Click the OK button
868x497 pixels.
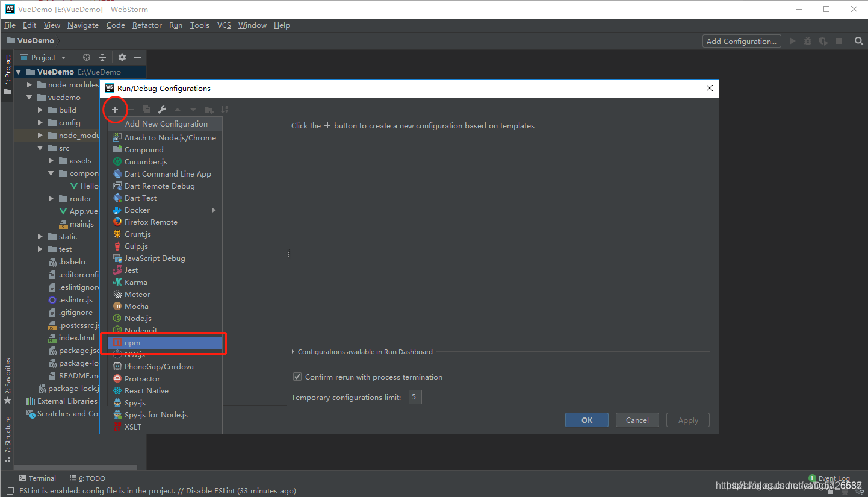(x=587, y=420)
